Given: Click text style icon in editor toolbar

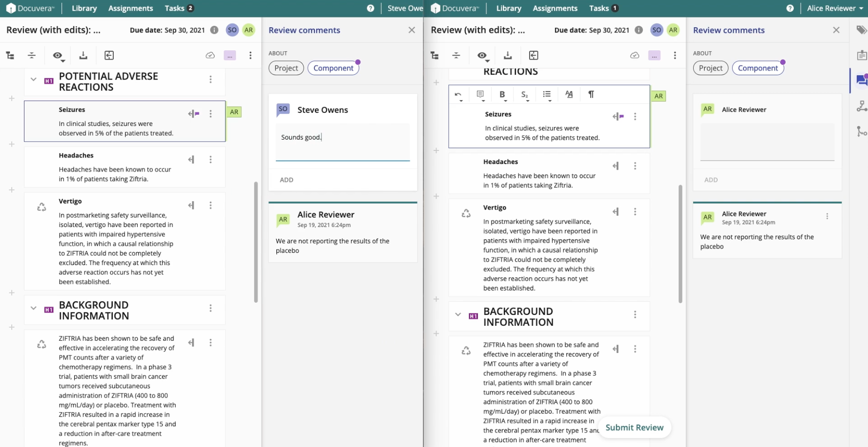Looking at the screenshot, I should tap(569, 94).
